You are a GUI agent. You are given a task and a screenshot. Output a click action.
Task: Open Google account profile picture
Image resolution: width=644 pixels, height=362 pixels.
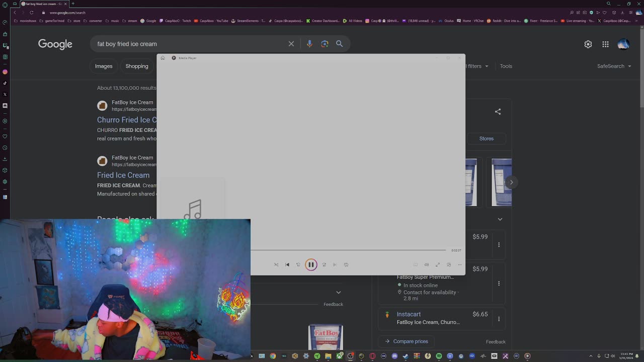pos(623,44)
